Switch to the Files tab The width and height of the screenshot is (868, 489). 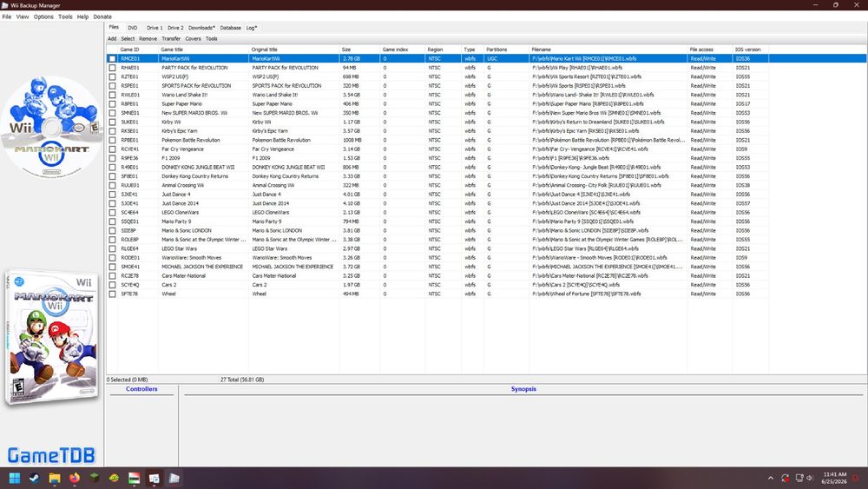pyautogui.click(x=114, y=27)
